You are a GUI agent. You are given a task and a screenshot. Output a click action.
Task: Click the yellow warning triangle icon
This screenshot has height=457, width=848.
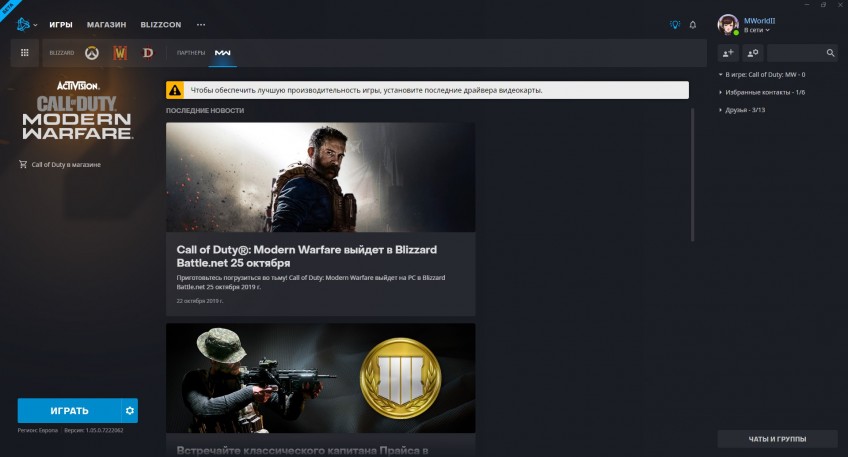point(175,90)
